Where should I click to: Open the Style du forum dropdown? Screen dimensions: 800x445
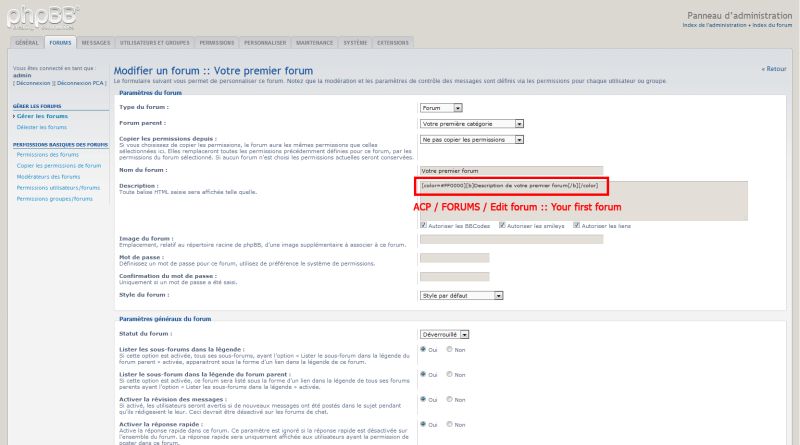tap(461, 295)
